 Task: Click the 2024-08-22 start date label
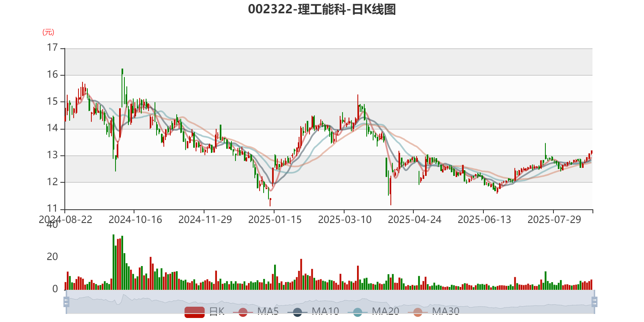pyautogui.click(x=66, y=220)
